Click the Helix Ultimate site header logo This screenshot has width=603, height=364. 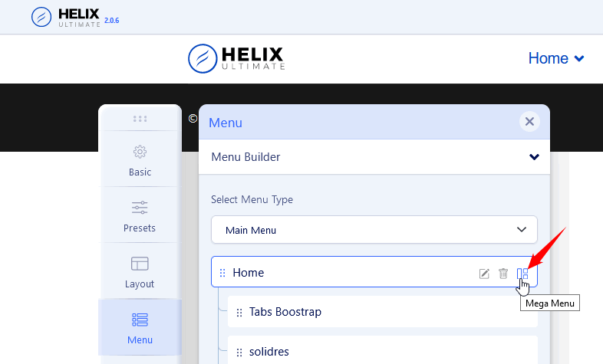tap(236, 58)
